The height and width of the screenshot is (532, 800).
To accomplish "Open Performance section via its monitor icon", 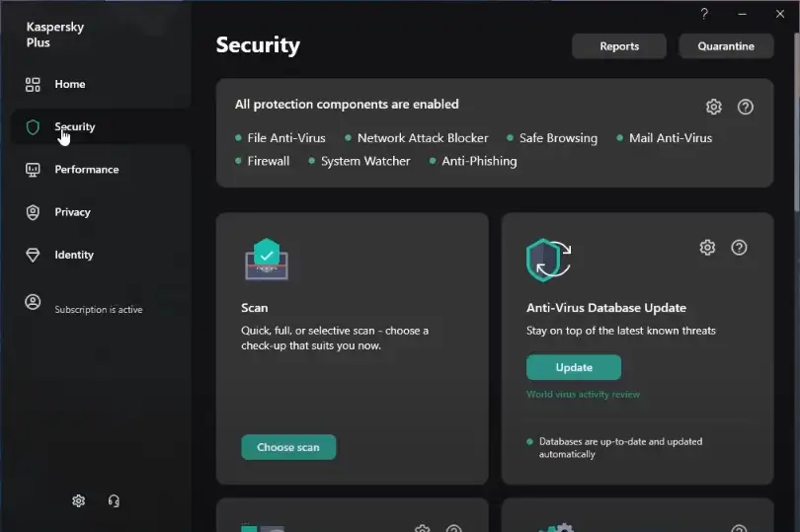I will pyautogui.click(x=33, y=170).
